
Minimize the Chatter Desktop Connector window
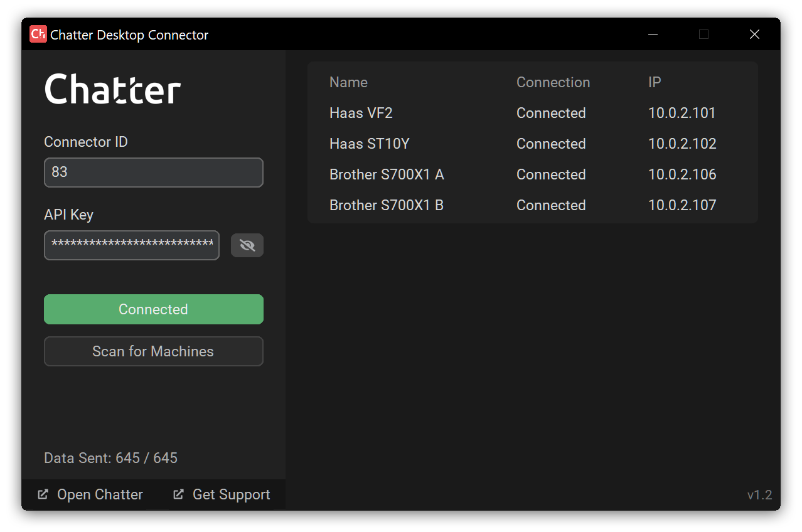653,35
